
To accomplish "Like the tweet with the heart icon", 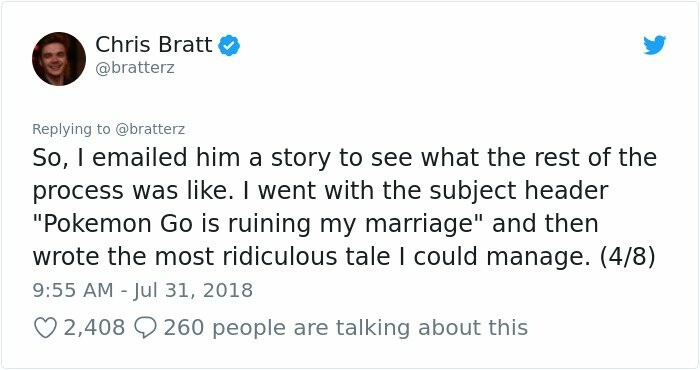I will click(45, 328).
